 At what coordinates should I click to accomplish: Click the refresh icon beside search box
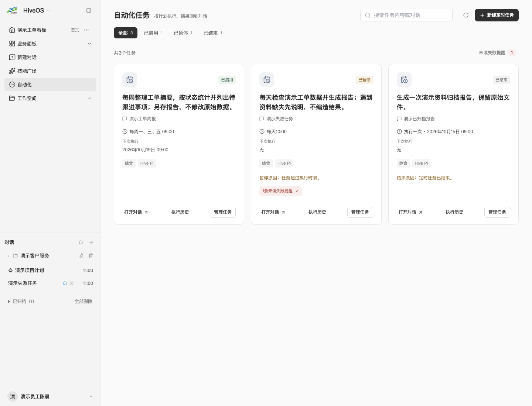[x=466, y=15]
